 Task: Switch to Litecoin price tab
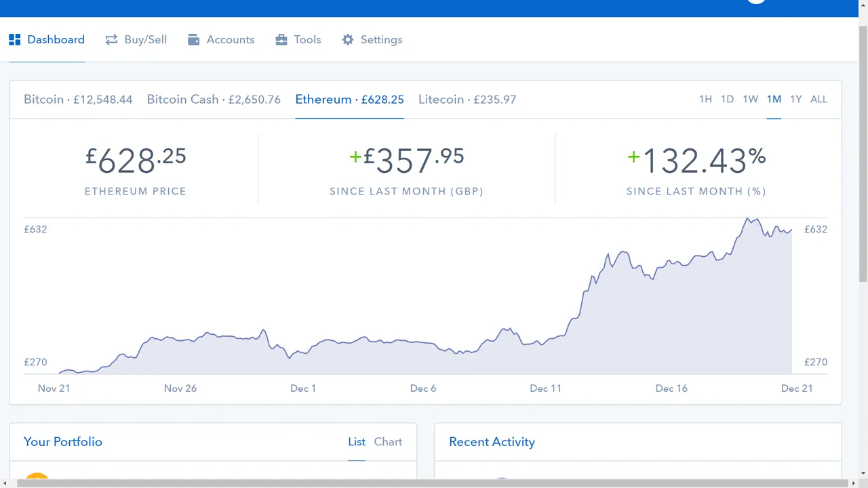(x=467, y=100)
